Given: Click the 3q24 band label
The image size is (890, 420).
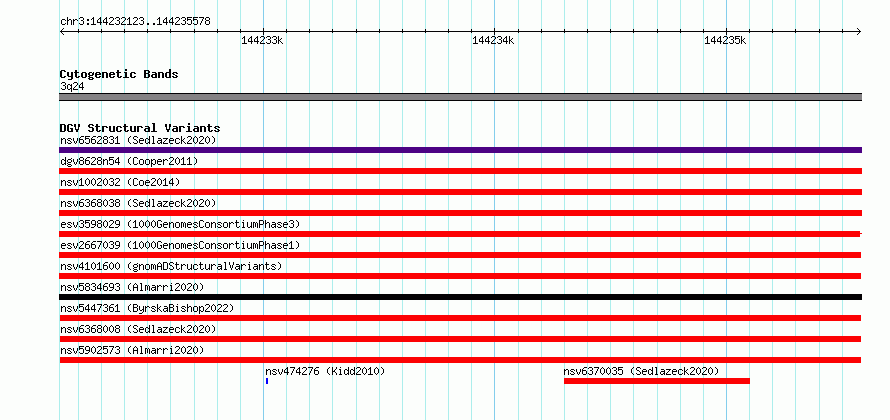Looking at the screenshot, I should pos(72,87).
